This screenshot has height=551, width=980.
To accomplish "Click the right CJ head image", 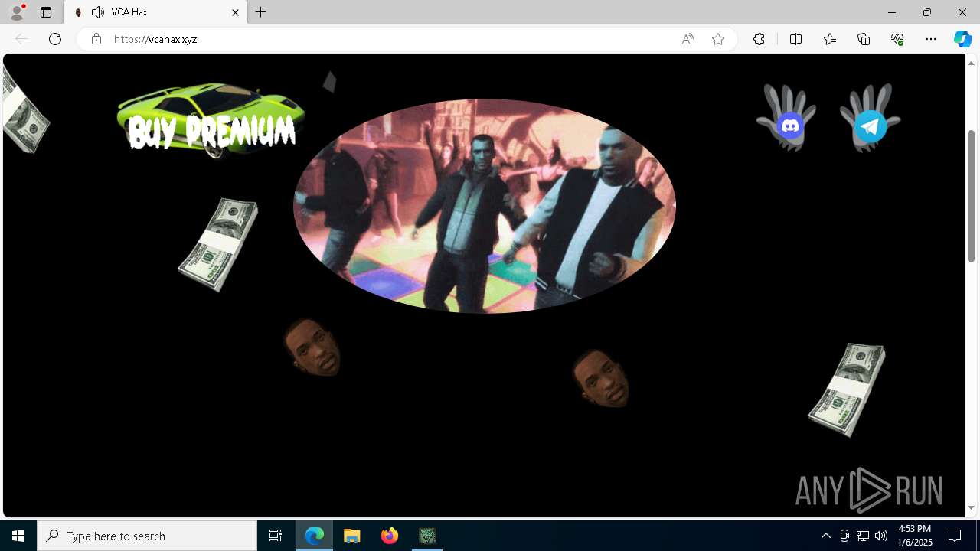I will pyautogui.click(x=601, y=378).
